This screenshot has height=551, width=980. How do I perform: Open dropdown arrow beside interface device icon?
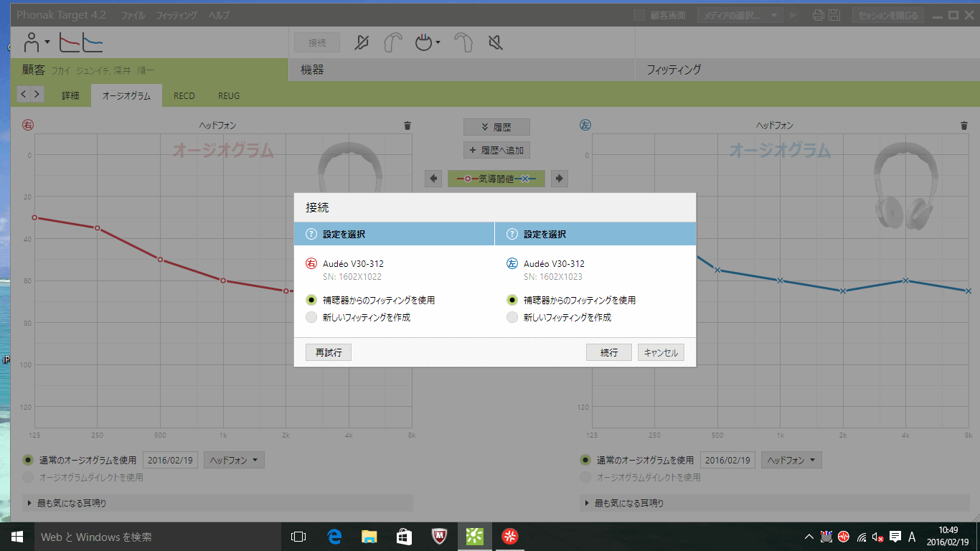coord(437,43)
